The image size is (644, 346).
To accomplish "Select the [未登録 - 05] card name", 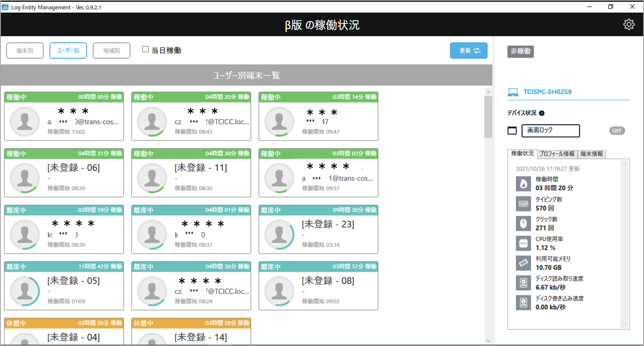I will pos(73,281).
